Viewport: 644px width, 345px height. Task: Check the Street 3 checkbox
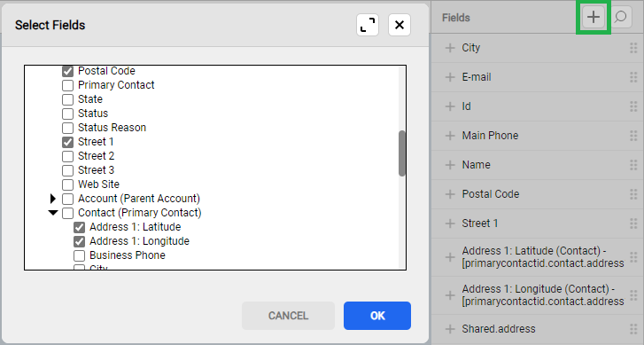click(x=68, y=170)
